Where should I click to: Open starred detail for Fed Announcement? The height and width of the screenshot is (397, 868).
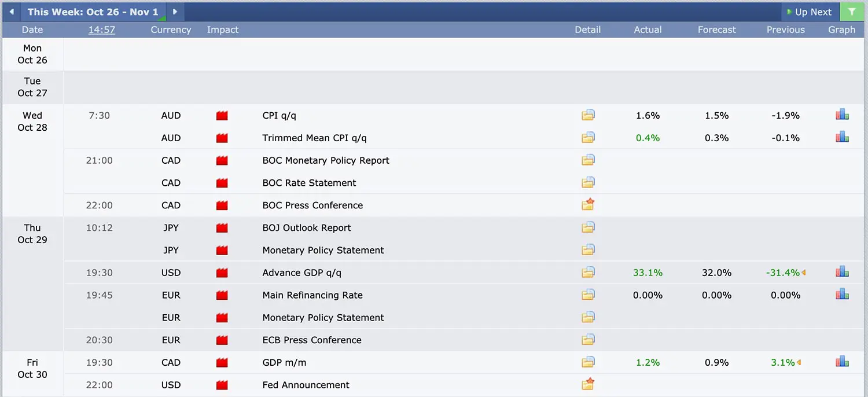(x=588, y=384)
